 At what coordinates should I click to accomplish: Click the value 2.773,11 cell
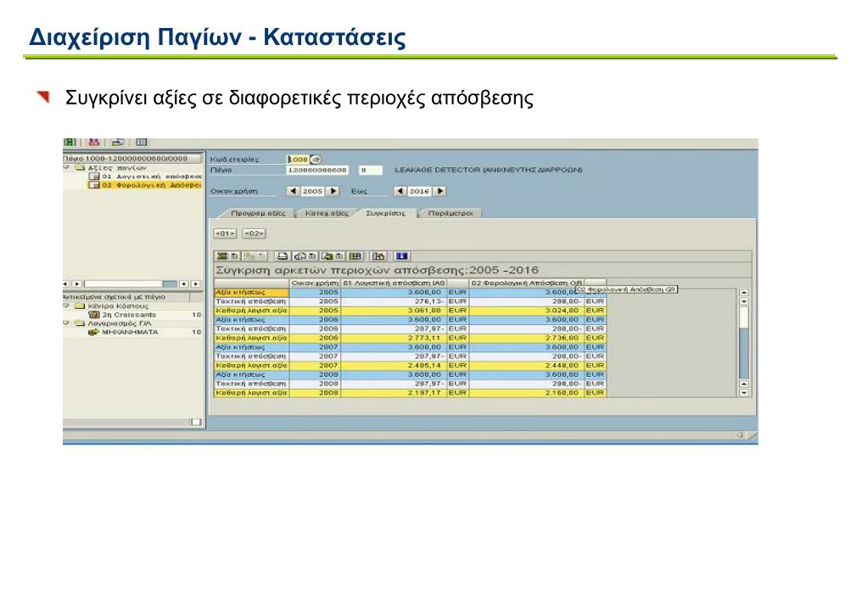[x=395, y=338]
